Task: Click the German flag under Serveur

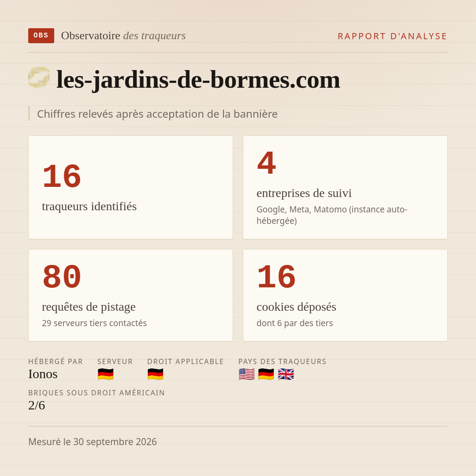Action: pyautogui.click(x=106, y=374)
